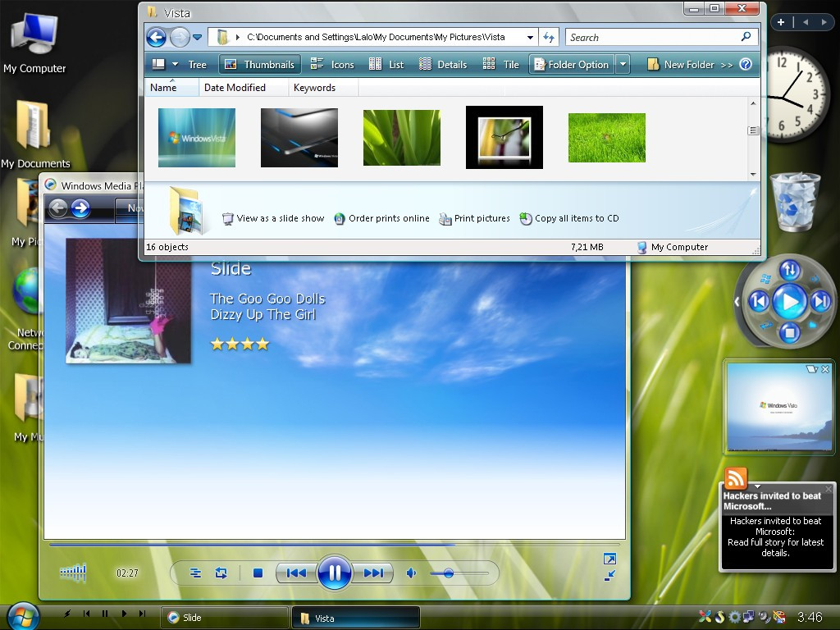Toggle repeat in Media Player
This screenshot has width=840, height=630.
[x=221, y=573]
